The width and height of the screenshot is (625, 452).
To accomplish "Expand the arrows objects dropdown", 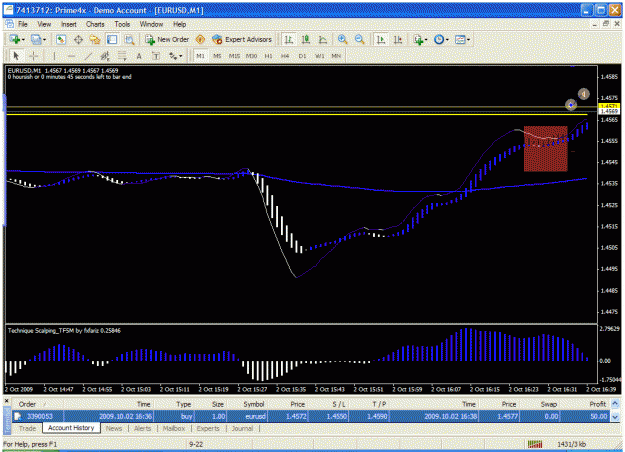I will click(x=181, y=56).
